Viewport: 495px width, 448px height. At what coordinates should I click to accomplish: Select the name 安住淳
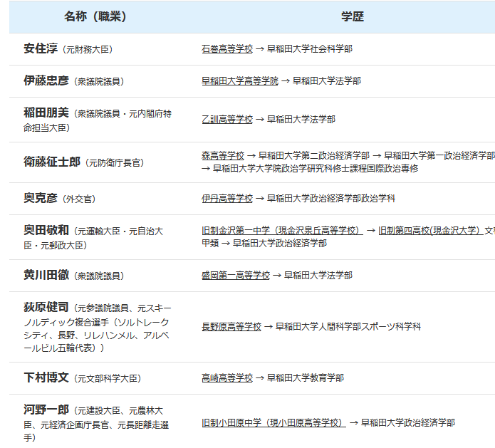point(41,49)
